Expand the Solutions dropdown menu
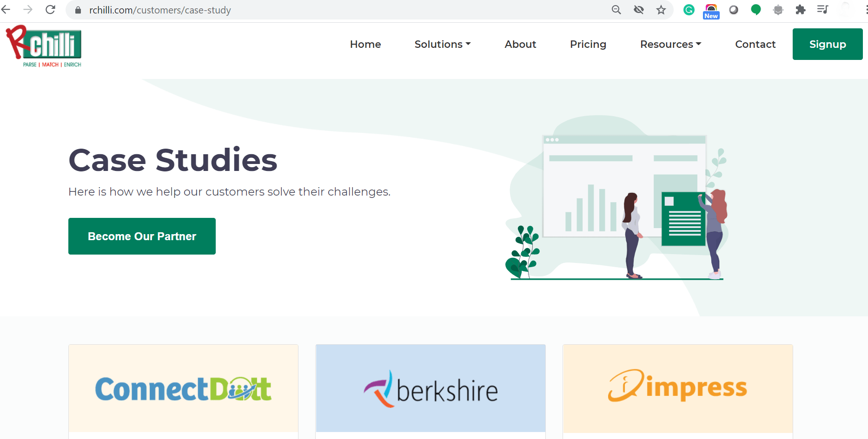The image size is (868, 439). (x=443, y=44)
